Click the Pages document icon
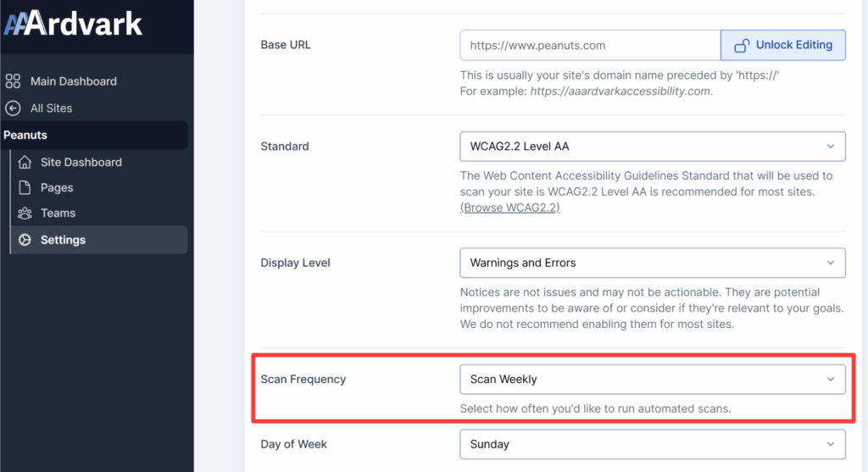The image size is (868, 472). (25, 187)
